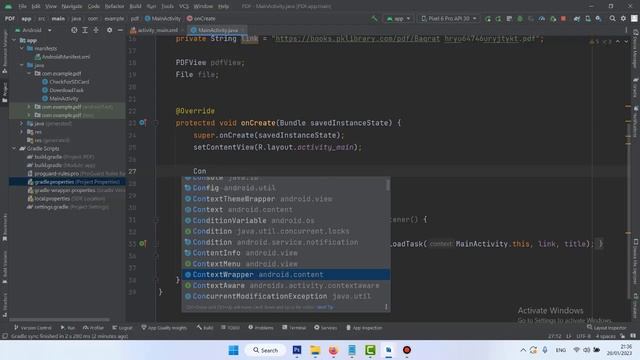Choose ConditionVariable completion suggestion
The width and height of the screenshot is (640, 360).
tap(286, 220)
